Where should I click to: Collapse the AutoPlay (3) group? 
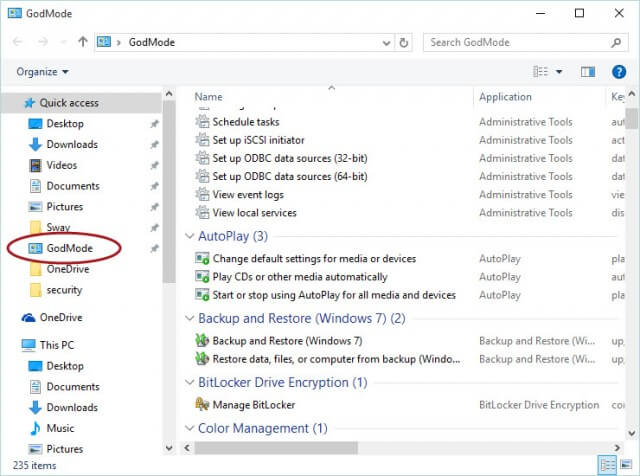point(189,236)
